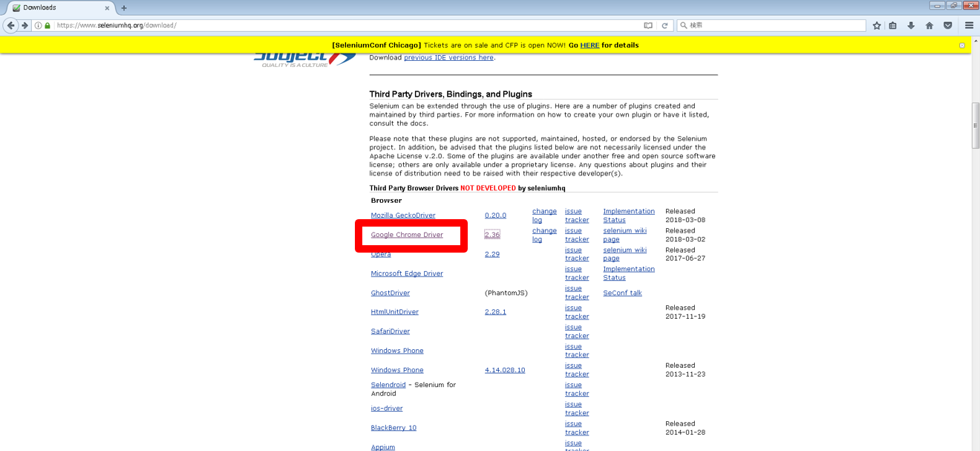This screenshot has height=451, width=980.
Task: Open the BlackBerry 10 link
Action: point(393,428)
